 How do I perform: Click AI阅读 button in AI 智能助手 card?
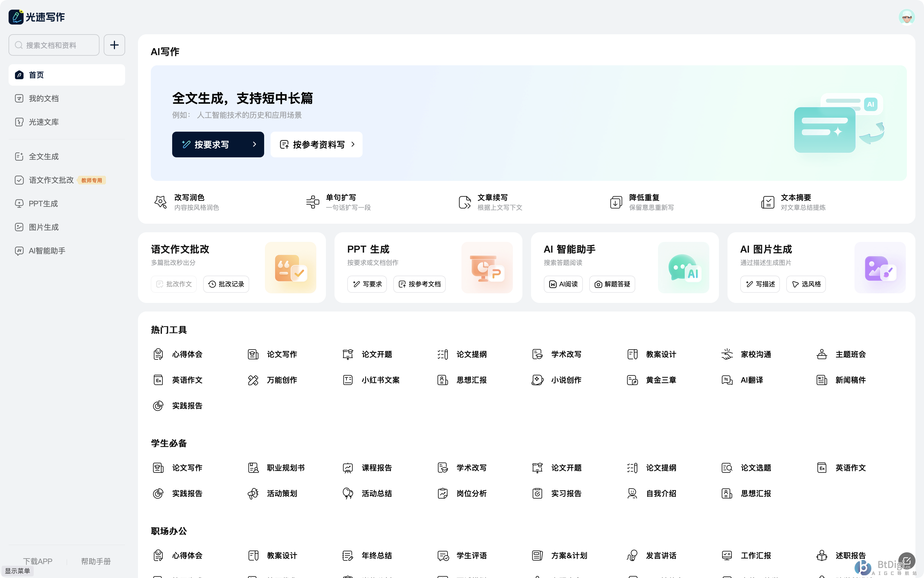pos(563,284)
